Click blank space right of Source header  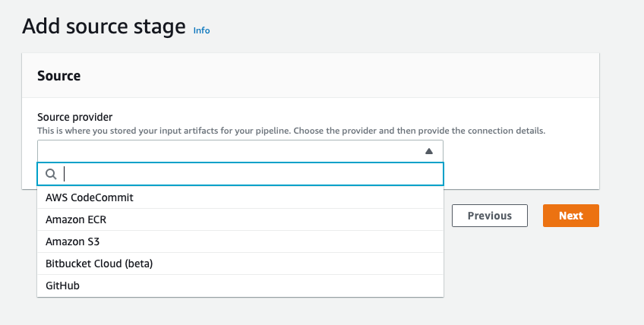coord(342,76)
